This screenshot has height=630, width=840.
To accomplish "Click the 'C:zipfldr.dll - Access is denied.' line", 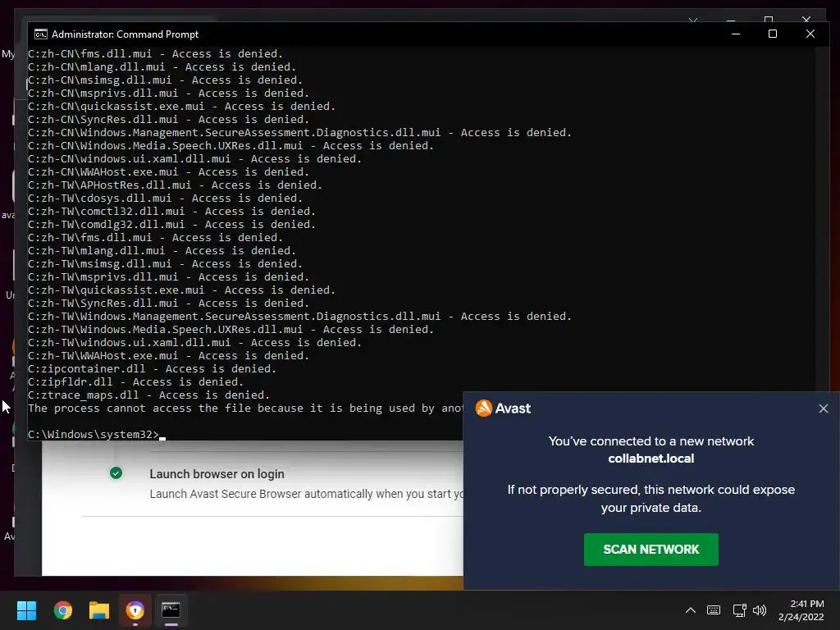I will click(135, 382).
